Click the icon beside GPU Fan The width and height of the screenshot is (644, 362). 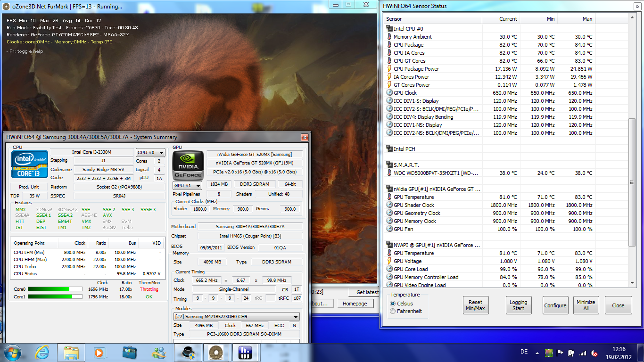[389, 229]
